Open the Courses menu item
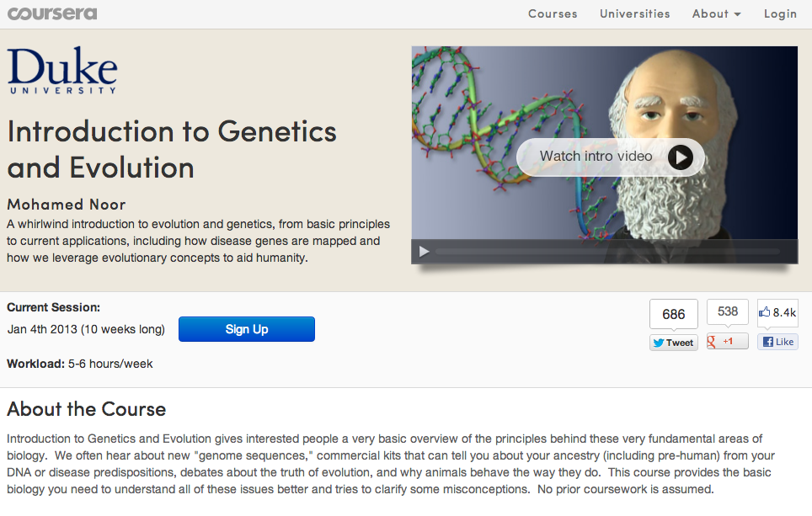812x516 pixels. [x=553, y=13]
